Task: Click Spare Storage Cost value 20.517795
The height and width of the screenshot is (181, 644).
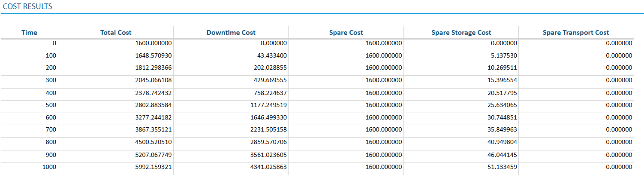Action: tap(502, 93)
